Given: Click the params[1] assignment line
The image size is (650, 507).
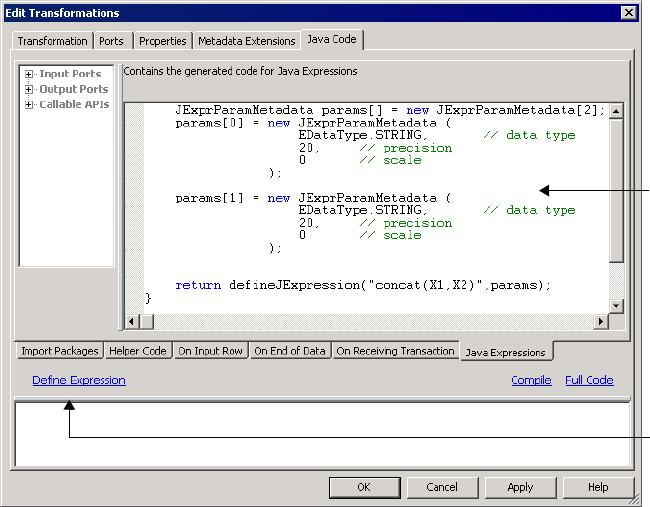Looking at the screenshot, I should pos(313,198).
